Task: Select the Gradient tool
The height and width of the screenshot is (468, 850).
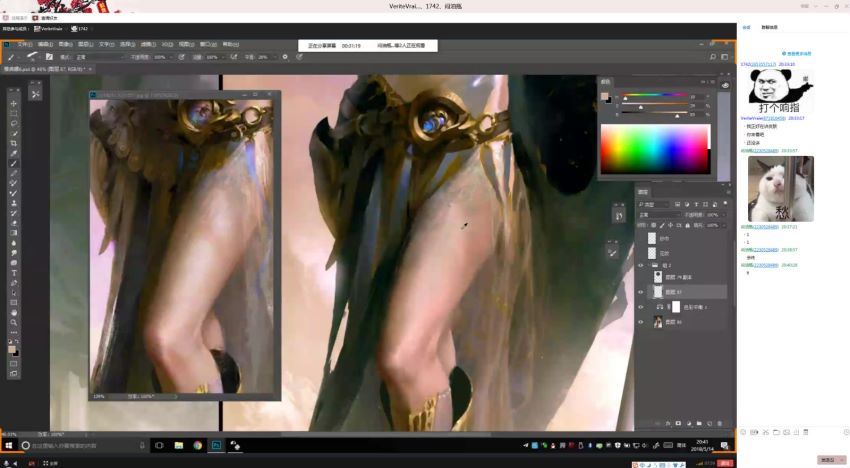Action: 14,233
